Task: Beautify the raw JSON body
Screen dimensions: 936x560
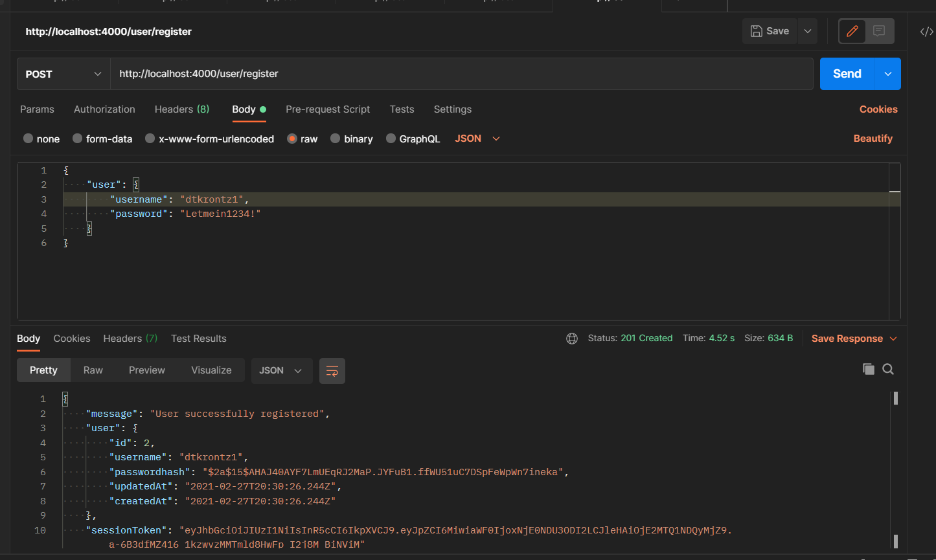Action: (873, 139)
